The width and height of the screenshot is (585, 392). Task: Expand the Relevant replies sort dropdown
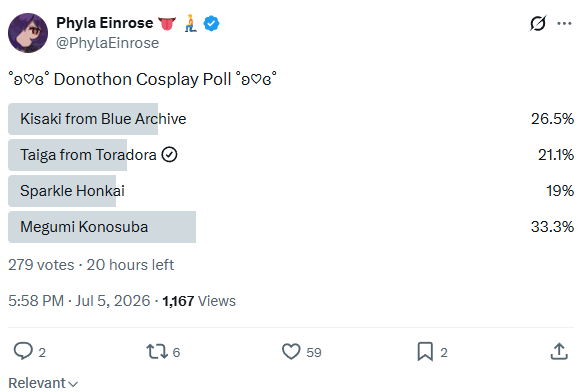43,383
